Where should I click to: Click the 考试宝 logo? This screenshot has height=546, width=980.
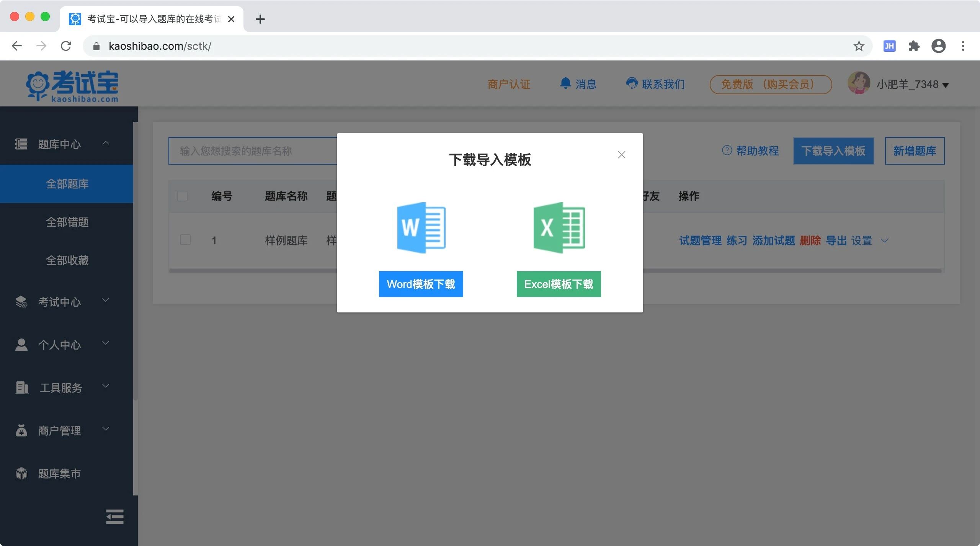click(x=73, y=86)
